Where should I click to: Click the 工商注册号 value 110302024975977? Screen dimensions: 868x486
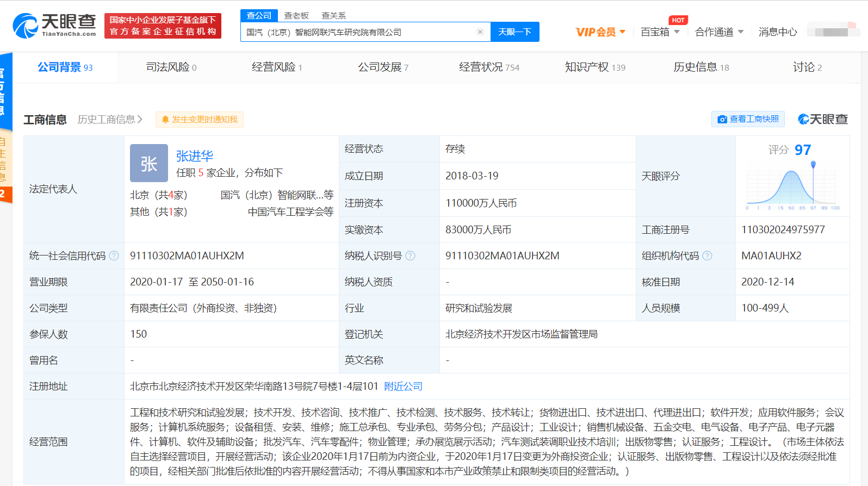tap(783, 229)
